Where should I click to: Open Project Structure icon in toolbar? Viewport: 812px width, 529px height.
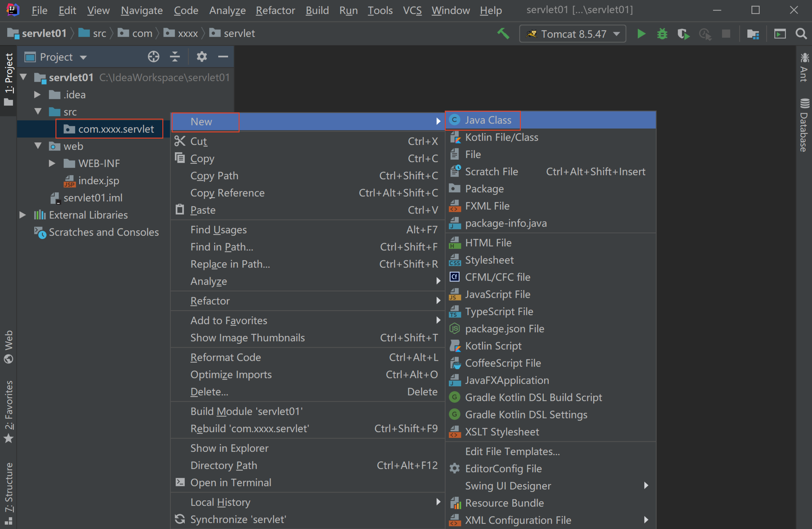(753, 34)
